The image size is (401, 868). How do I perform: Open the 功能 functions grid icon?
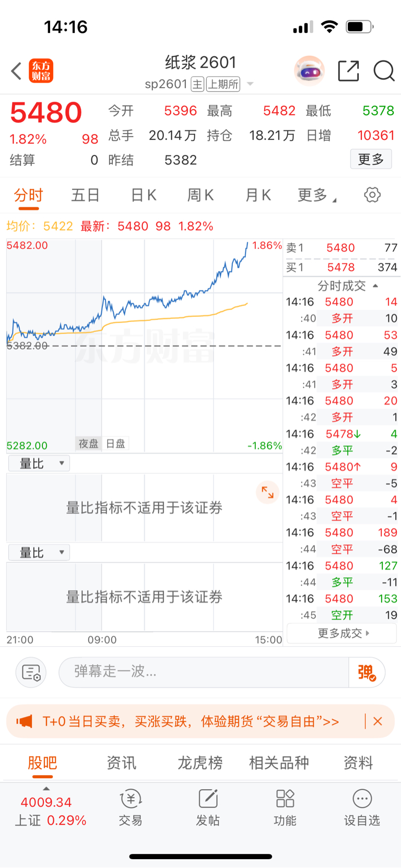(285, 807)
